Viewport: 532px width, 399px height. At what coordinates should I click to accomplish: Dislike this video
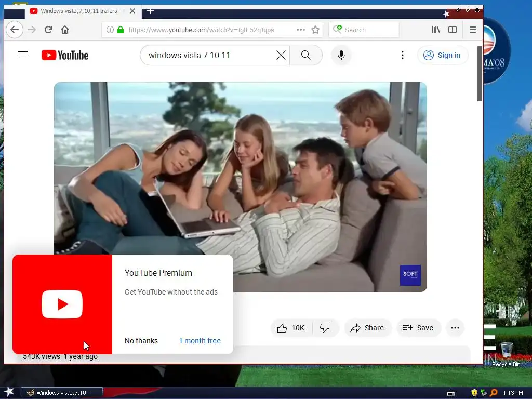(325, 328)
